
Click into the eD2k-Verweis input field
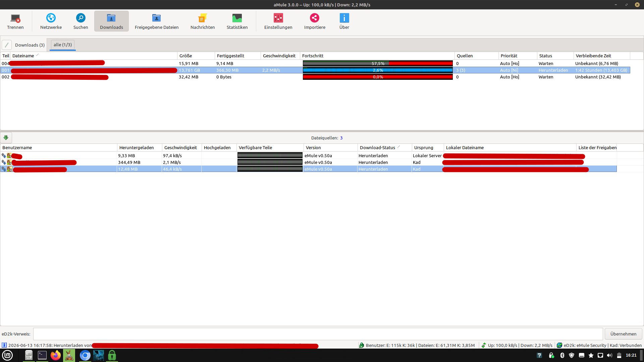318,334
